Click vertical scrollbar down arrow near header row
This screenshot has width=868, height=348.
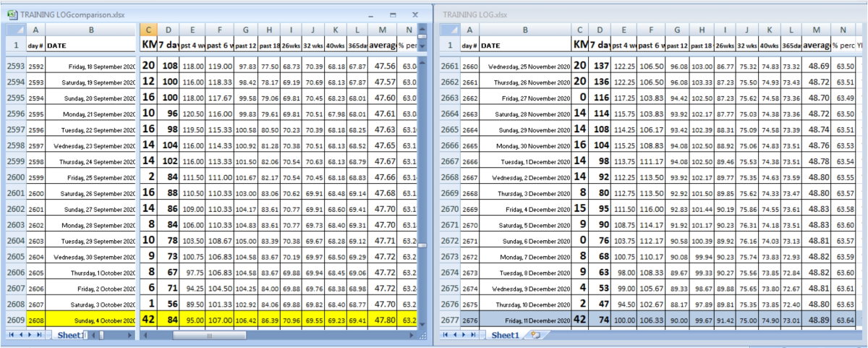[x=422, y=46]
